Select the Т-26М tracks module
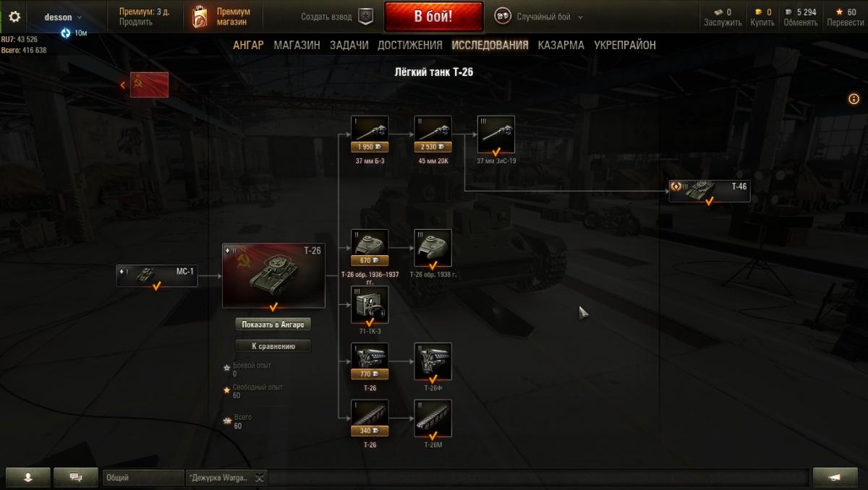 tap(433, 418)
